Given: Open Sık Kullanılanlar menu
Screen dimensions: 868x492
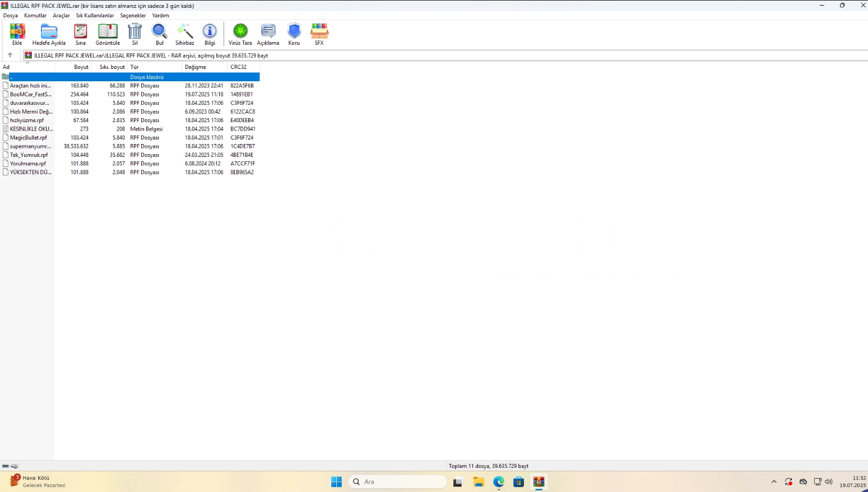Looking at the screenshot, I should [95, 16].
